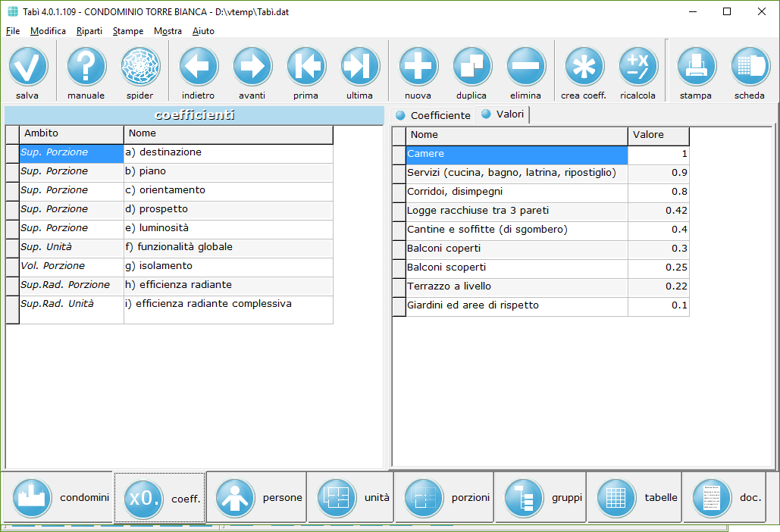The height and width of the screenshot is (532, 780).
Task: Duplicate the record using duplica icon
Action: tap(471, 67)
